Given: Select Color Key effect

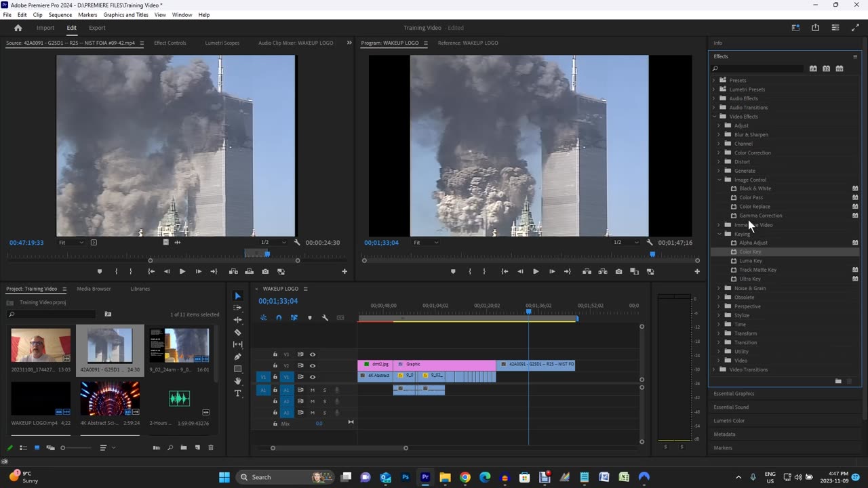Looking at the screenshot, I should pyautogui.click(x=750, y=252).
